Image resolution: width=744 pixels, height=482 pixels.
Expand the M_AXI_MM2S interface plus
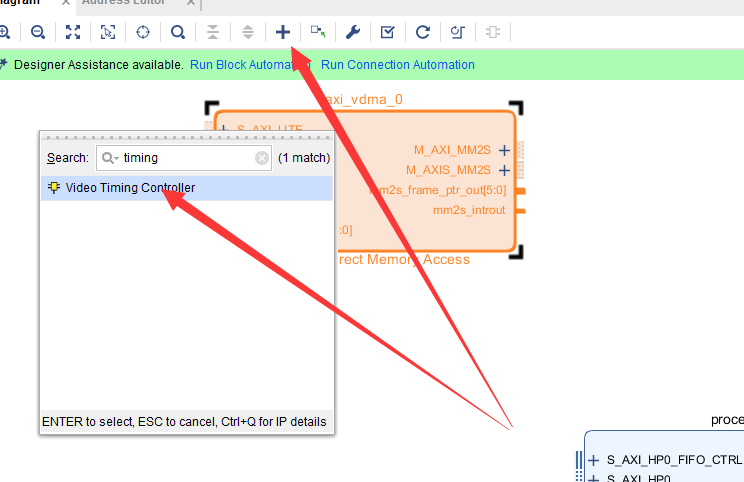[504, 150]
